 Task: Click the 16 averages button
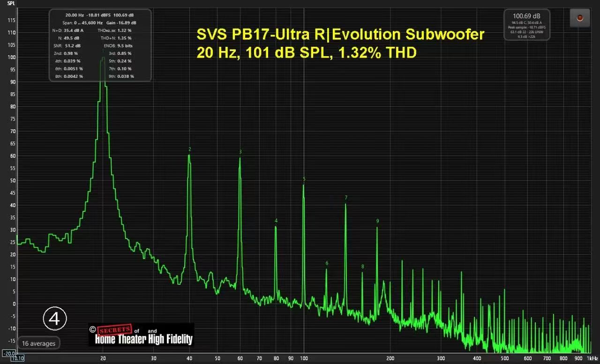(x=39, y=343)
